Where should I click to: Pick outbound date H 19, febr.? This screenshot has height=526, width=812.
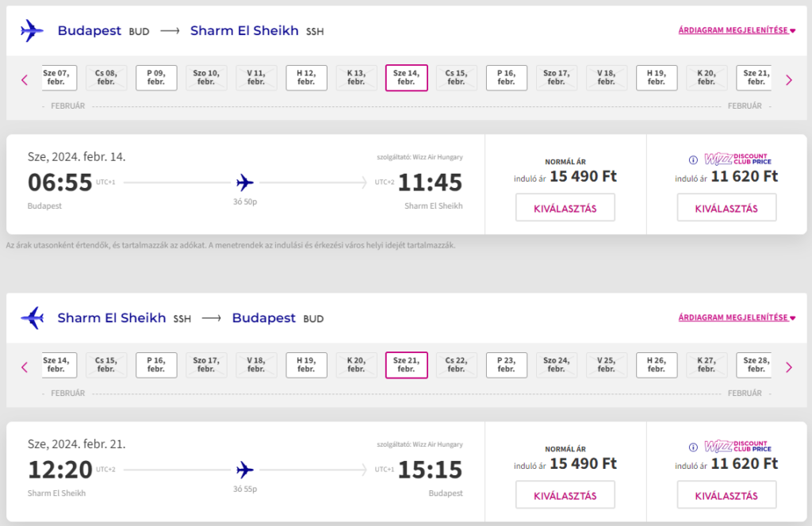click(656, 78)
